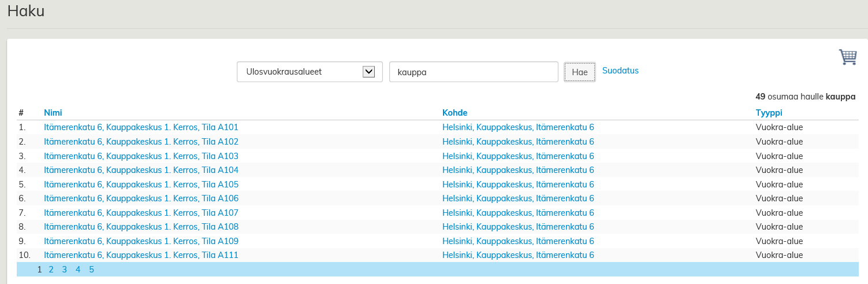
Task: Sort results by Tyyppi column
Action: (769, 113)
